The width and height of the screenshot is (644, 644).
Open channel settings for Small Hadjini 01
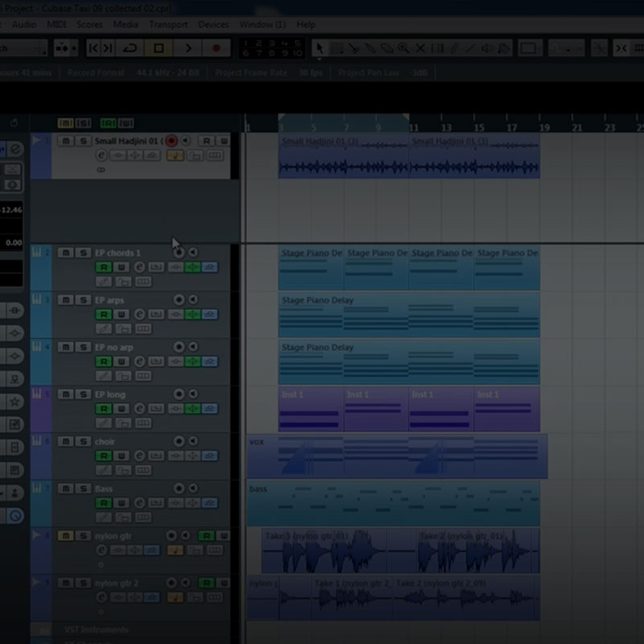coord(101,155)
